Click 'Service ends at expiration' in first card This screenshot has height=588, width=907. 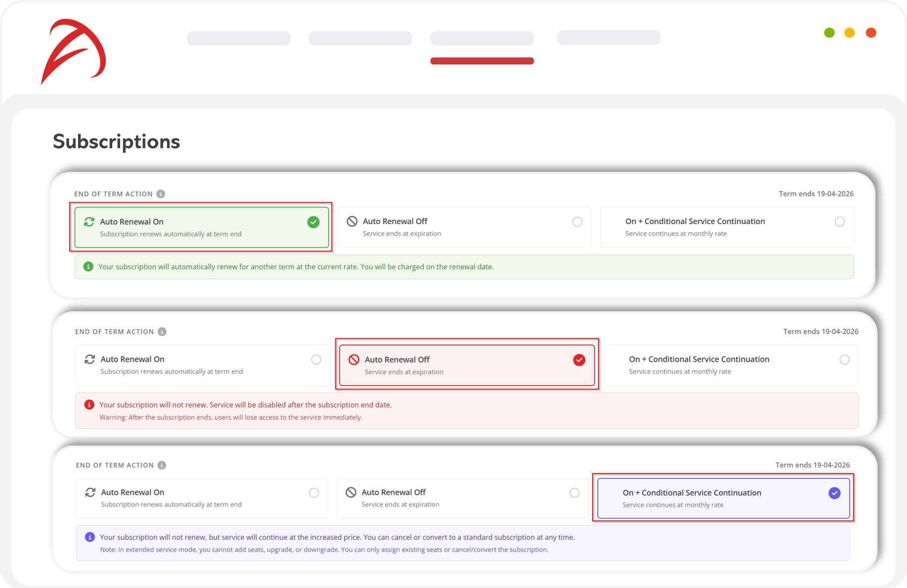(402, 234)
